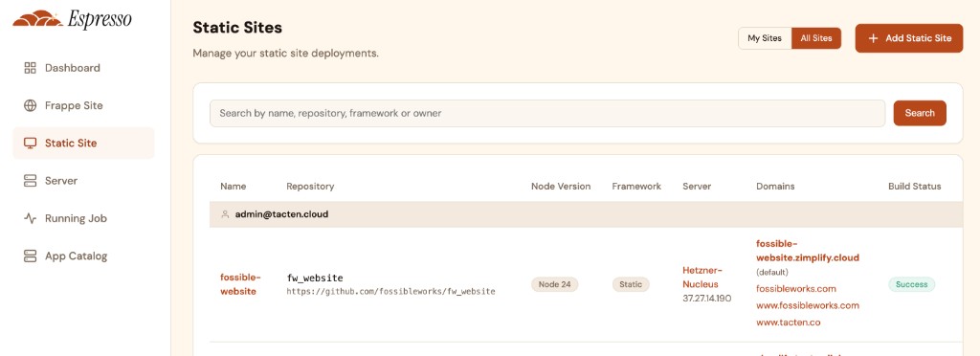This screenshot has width=980, height=356.
Task: Click the 37.27.14.190 server IP
Action: [707, 299]
